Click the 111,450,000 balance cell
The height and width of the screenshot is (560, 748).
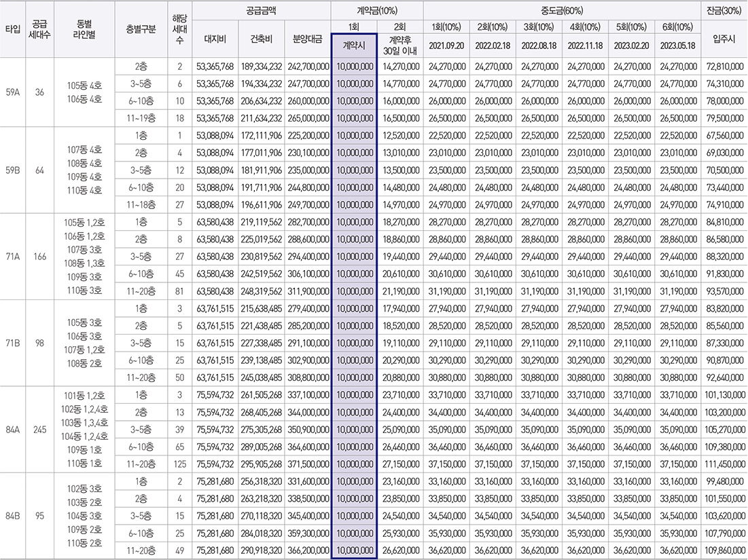[x=724, y=464]
